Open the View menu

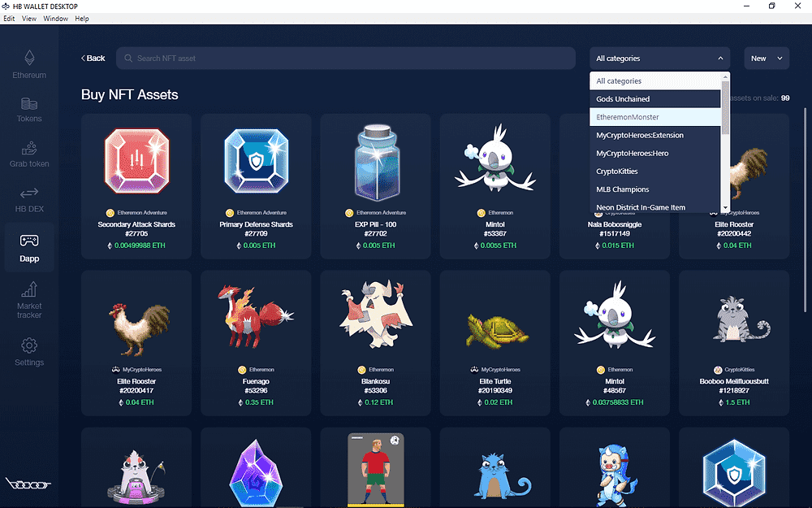(x=29, y=18)
